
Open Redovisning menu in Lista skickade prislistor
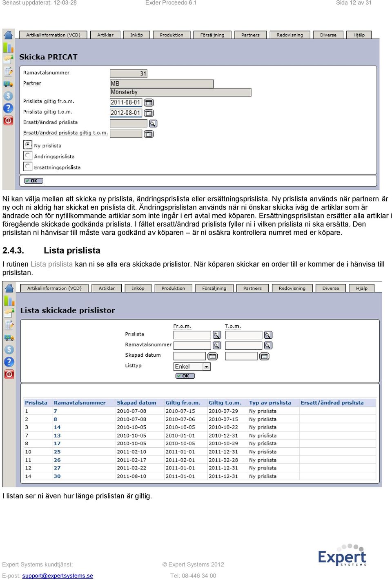292,288
